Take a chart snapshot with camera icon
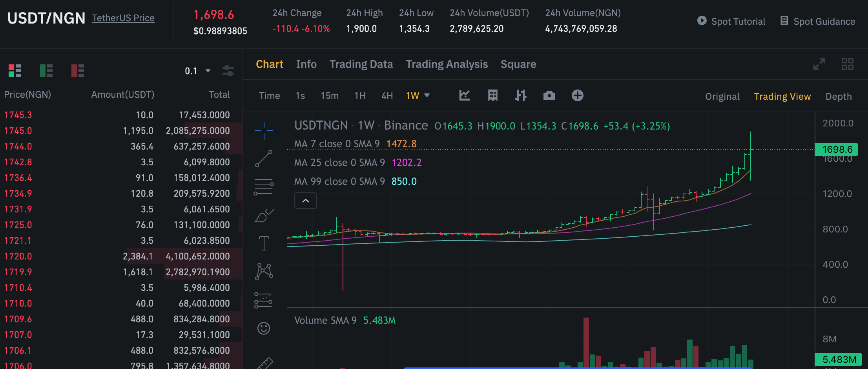The image size is (868, 369). (549, 95)
